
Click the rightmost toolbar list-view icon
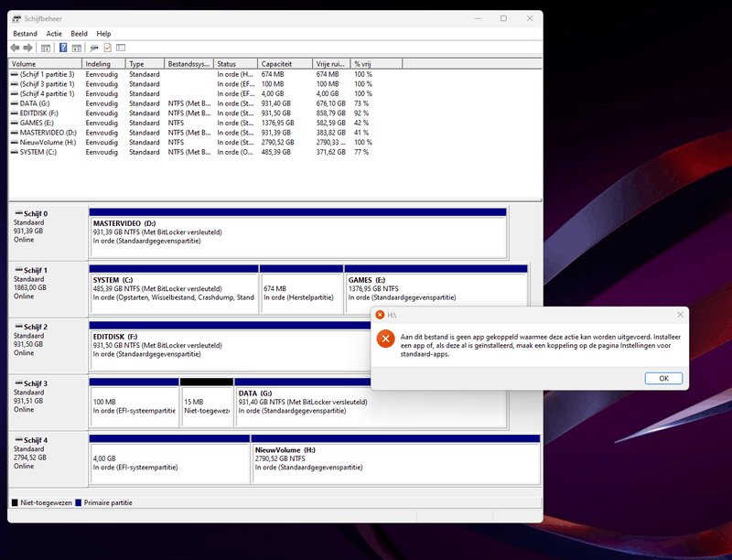121,48
